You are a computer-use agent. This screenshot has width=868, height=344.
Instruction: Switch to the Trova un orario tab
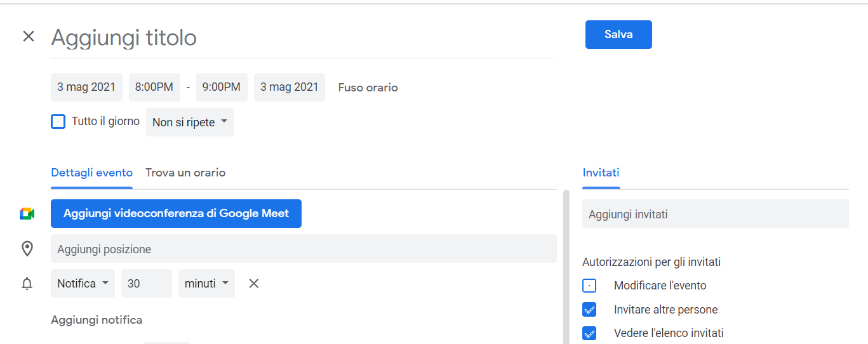185,173
